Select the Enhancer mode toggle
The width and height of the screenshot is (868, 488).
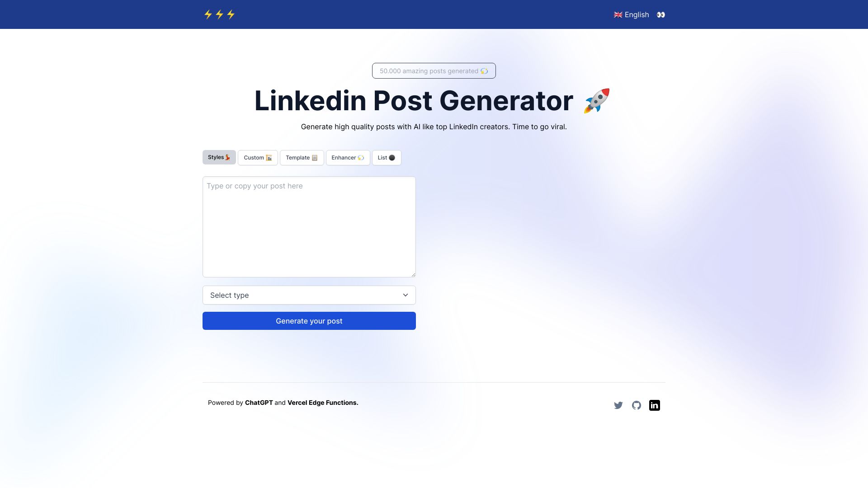[x=348, y=157]
